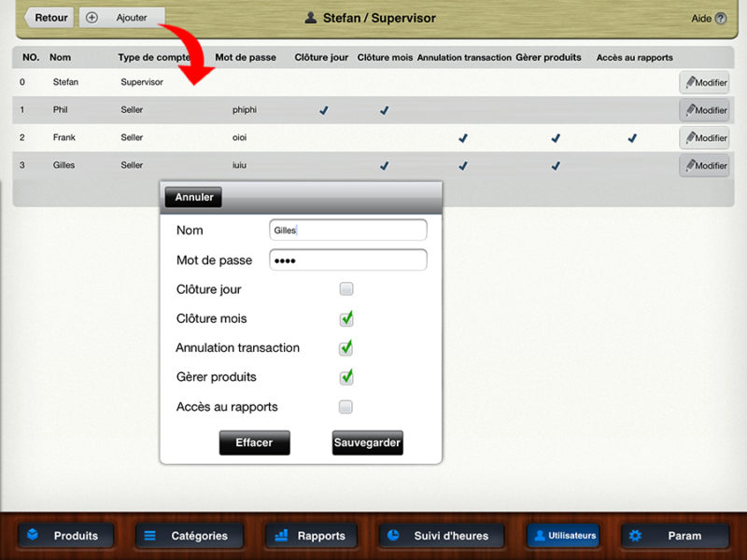This screenshot has width=747, height=560.
Task: Enable the Clôture jour checkbox
Action: click(x=346, y=289)
